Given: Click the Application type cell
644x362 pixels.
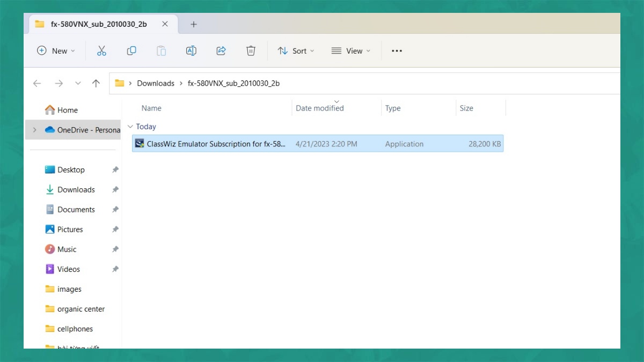Looking at the screenshot, I should coord(404,144).
